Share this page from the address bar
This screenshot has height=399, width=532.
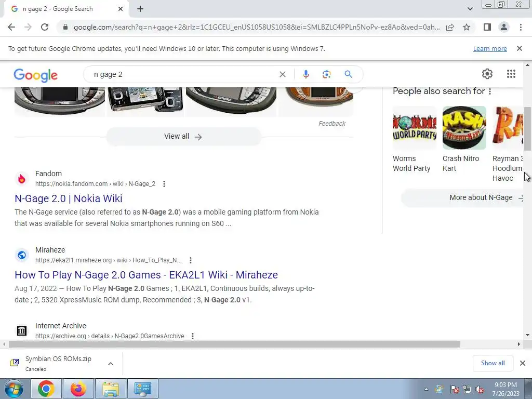point(450,27)
